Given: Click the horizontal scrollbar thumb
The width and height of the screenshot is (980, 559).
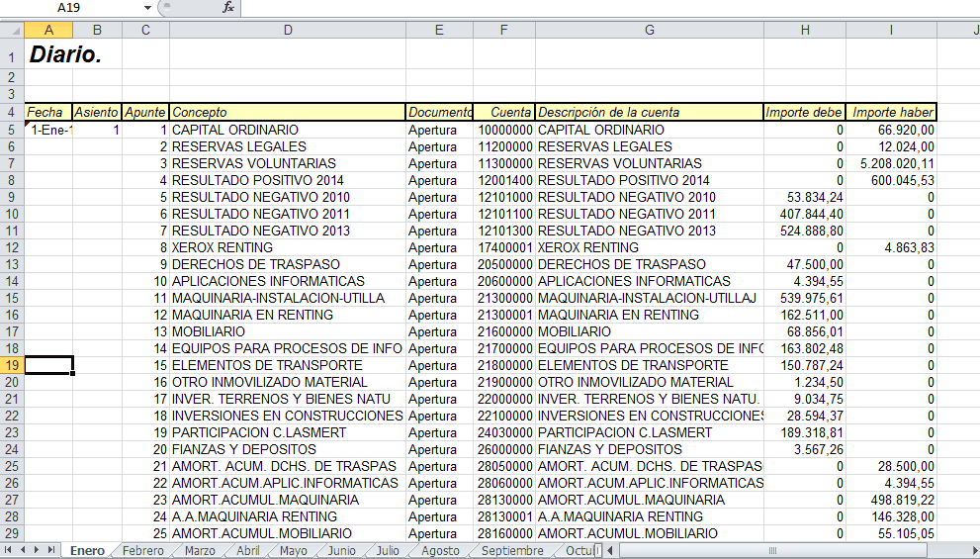Looking at the screenshot, I should [x=772, y=550].
